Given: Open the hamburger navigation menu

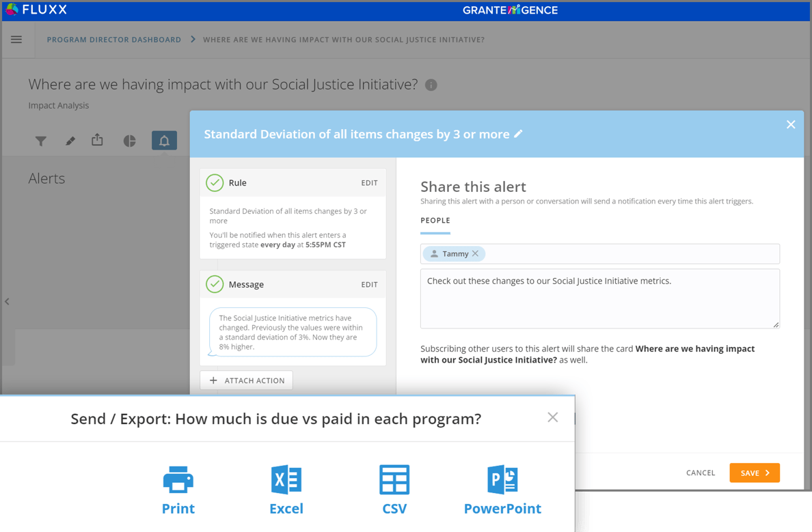Looking at the screenshot, I should coord(16,39).
